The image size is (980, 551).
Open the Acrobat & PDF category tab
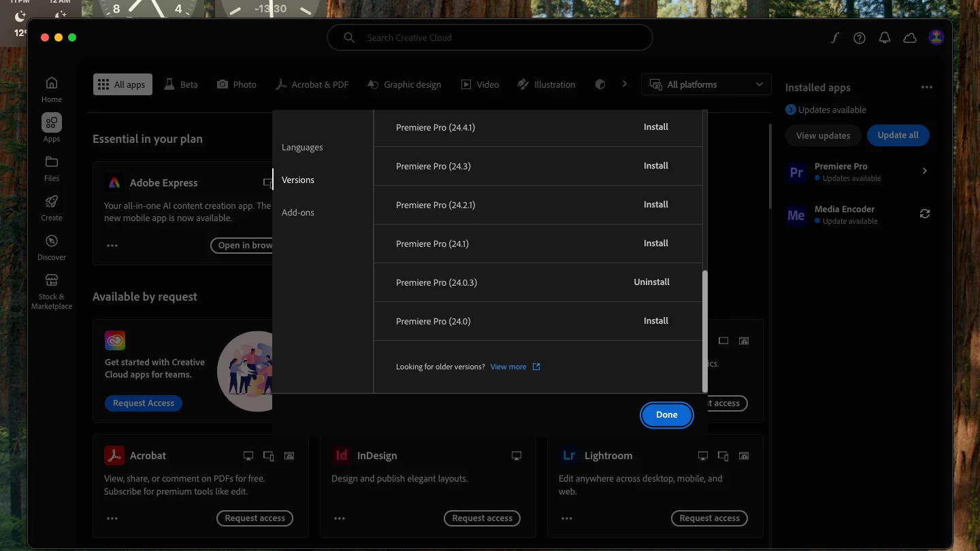pyautogui.click(x=312, y=84)
